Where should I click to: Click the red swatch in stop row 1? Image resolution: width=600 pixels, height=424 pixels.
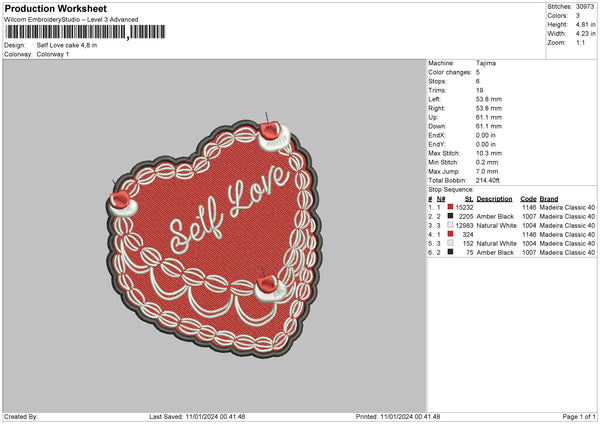click(x=450, y=207)
